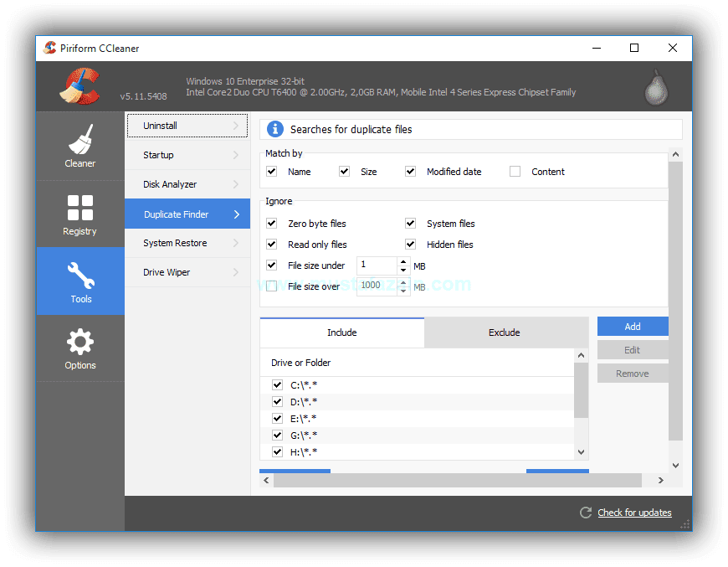The height and width of the screenshot is (567, 728).
Task: Select the Tools wrench icon
Action: click(81, 276)
